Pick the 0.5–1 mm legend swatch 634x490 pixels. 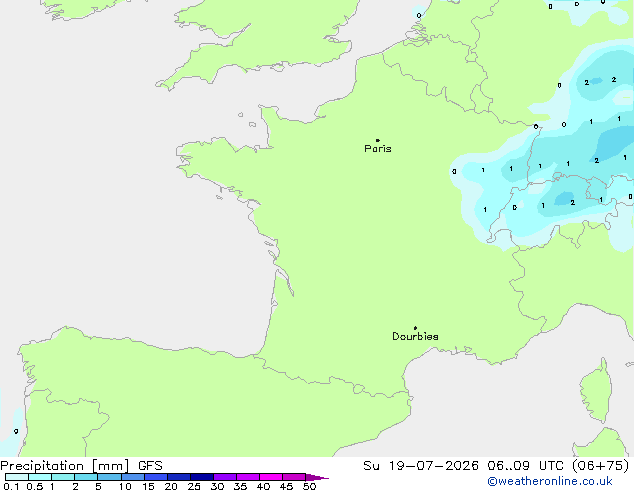(40, 477)
